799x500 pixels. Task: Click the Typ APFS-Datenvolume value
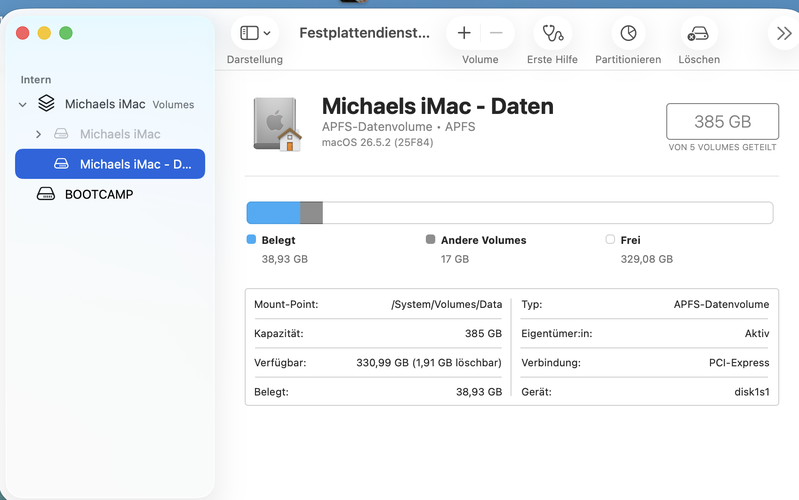tap(721, 304)
